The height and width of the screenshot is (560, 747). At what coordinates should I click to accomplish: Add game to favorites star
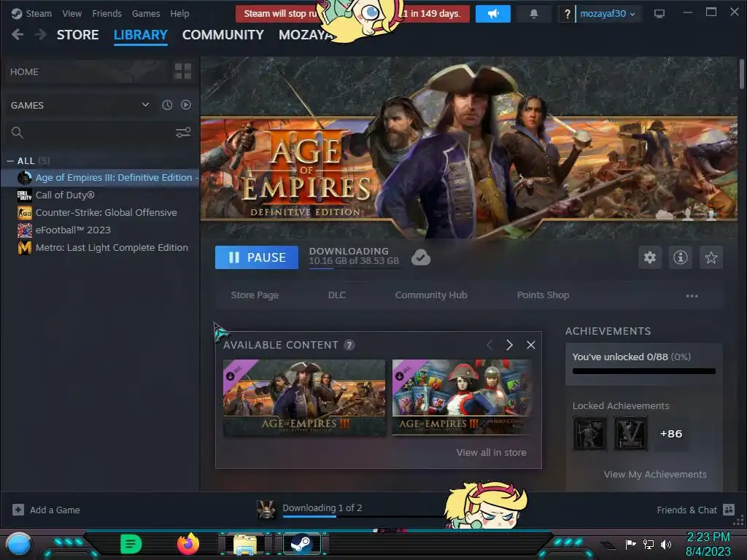pyautogui.click(x=711, y=257)
